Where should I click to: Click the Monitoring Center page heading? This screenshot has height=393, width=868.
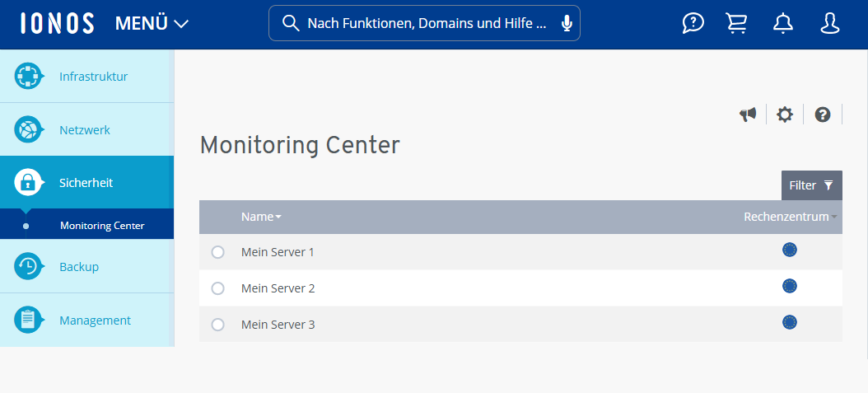tap(300, 146)
